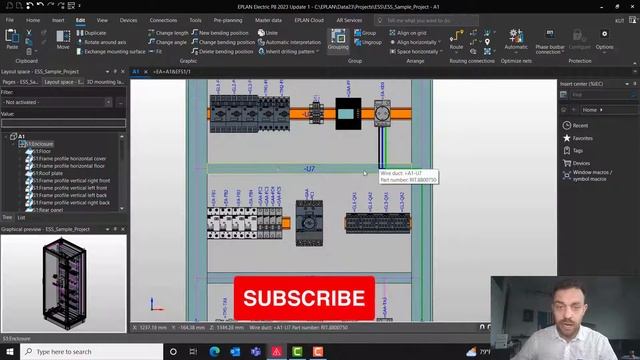Click the Windows Start button

(x=9, y=351)
